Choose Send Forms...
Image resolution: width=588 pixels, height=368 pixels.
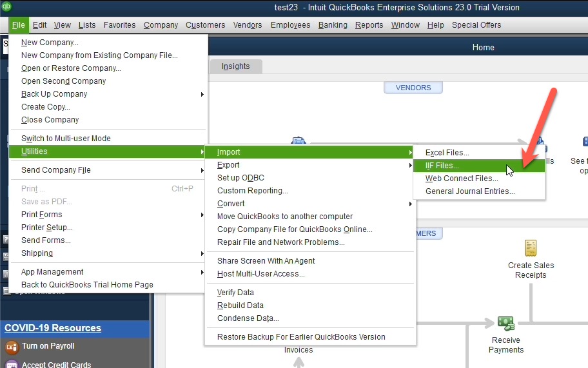108,240
